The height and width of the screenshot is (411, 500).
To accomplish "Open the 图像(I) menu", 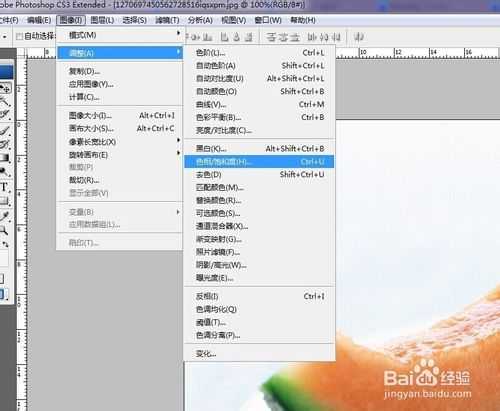I will (71, 20).
